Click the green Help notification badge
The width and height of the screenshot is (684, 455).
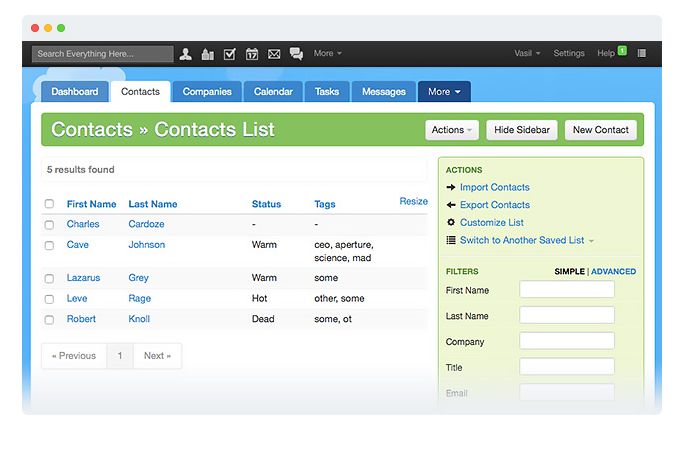[x=622, y=51]
